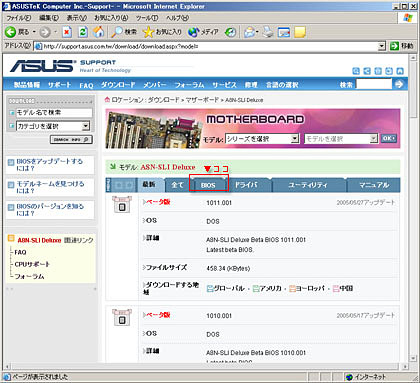
Task: Open the File (ファイル) menu
Action: click(x=19, y=18)
